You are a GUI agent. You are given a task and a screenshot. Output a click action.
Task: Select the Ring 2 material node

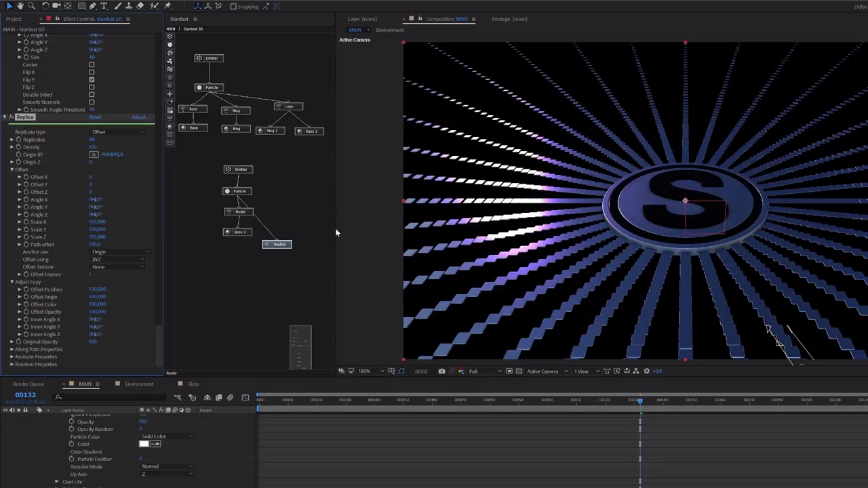pyautogui.click(x=269, y=131)
